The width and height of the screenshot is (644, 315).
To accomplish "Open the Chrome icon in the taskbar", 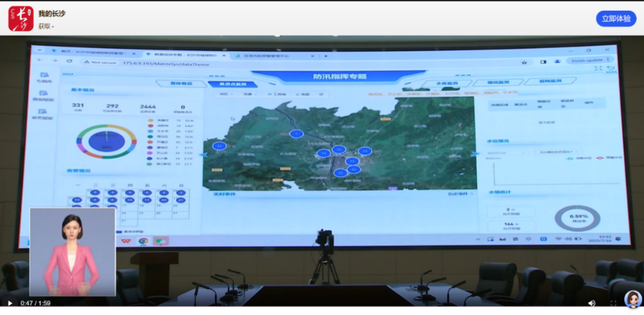I will [x=143, y=241].
